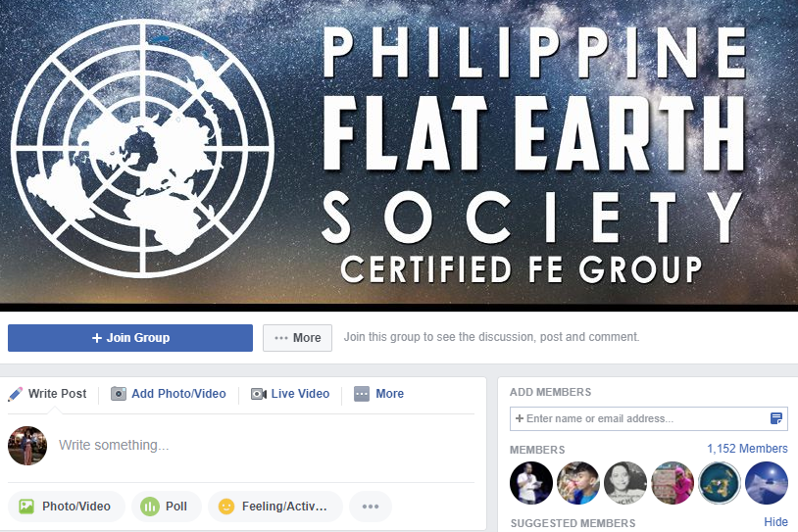This screenshot has height=532, width=798.
Task: Click the Join Group button
Action: 130,338
